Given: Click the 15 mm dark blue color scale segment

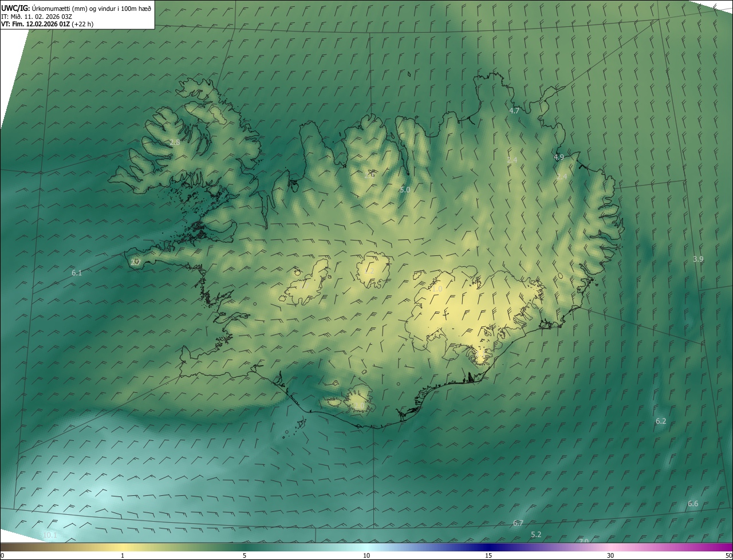Looking at the screenshot, I should 488,547.
